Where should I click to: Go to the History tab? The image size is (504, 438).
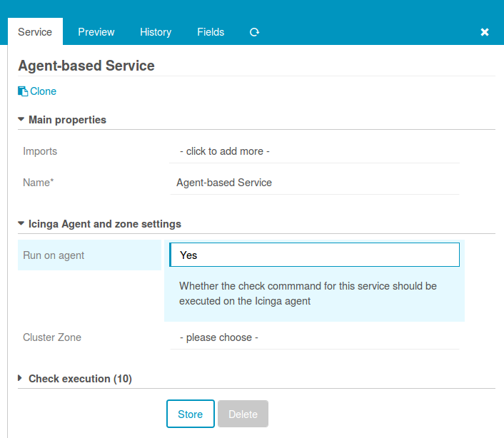pos(156,32)
